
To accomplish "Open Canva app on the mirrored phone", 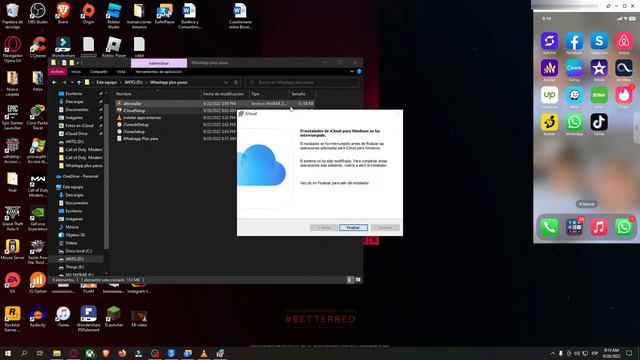I will pyautogui.click(x=574, y=68).
